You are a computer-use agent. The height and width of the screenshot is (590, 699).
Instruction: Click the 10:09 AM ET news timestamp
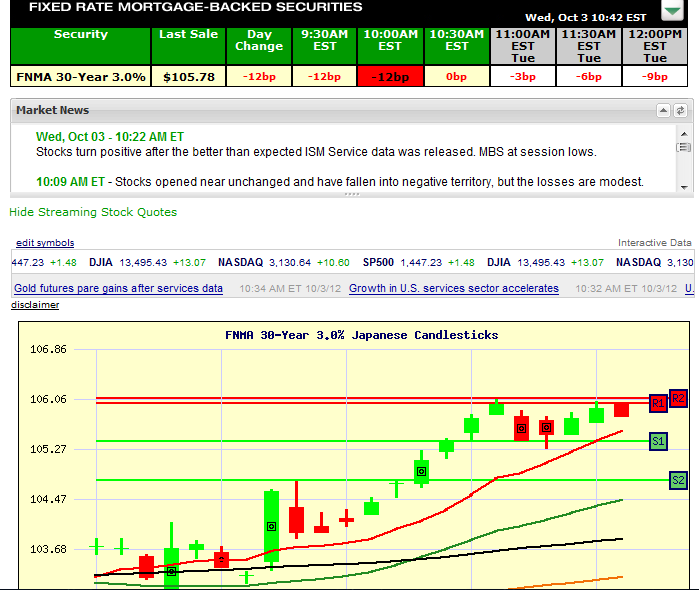pyautogui.click(x=70, y=182)
